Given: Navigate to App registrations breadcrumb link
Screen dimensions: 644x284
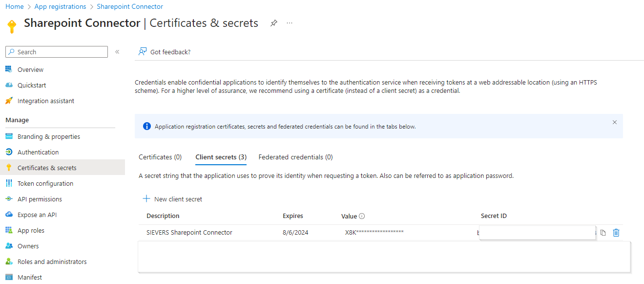Looking at the screenshot, I should pyautogui.click(x=60, y=6).
